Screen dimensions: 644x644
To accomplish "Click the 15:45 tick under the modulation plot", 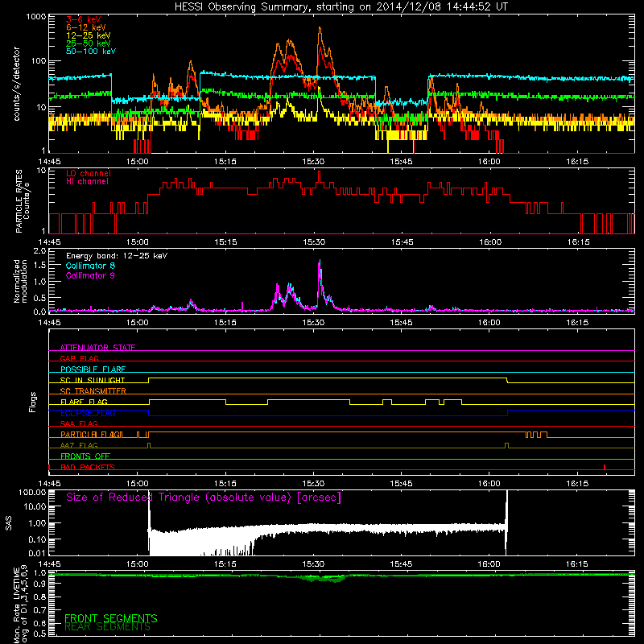I will point(401,323).
